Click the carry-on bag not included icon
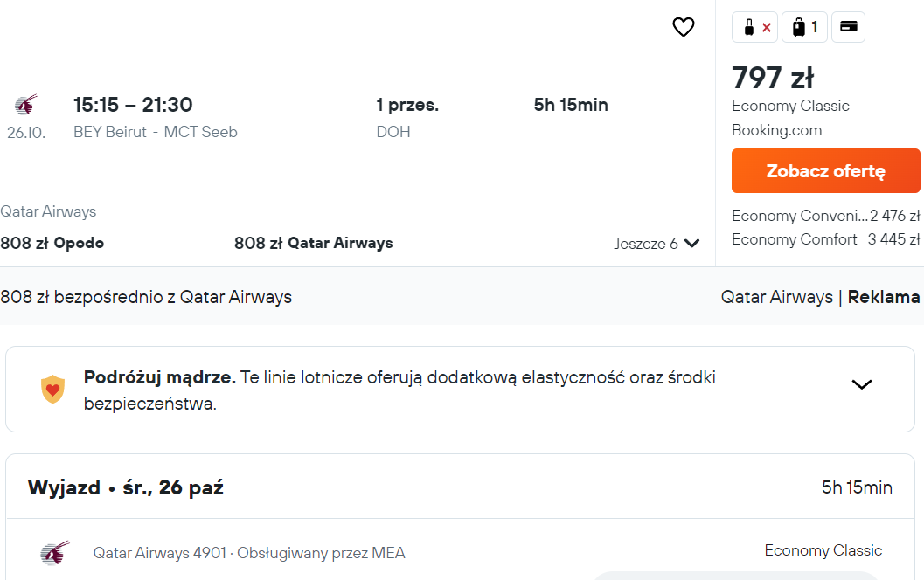 755,27
